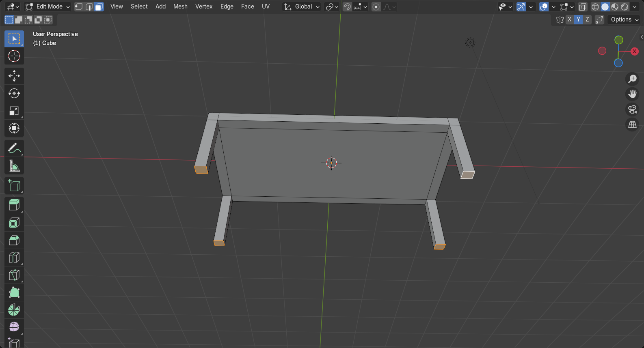The image size is (644, 348).
Task: Enable X axis mirror toggle
Action: pyautogui.click(x=569, y=19)
